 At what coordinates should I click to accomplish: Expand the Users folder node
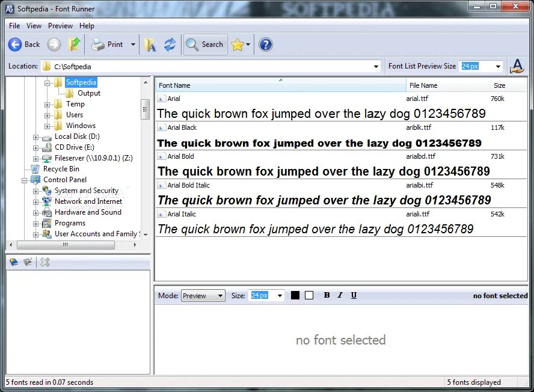point(47,115)
